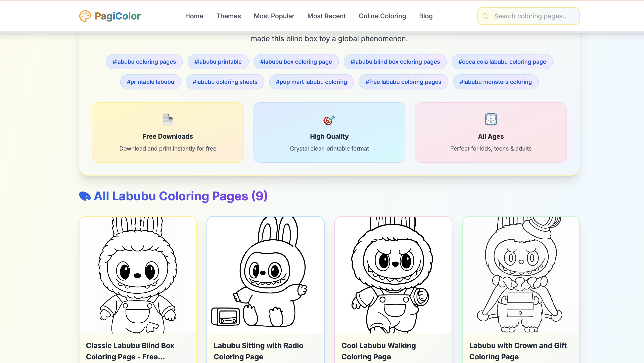Click Classic Labubu Blind Box Coloring Page title
The width and height of the screenshot is (644, 363).
(130, 351)
